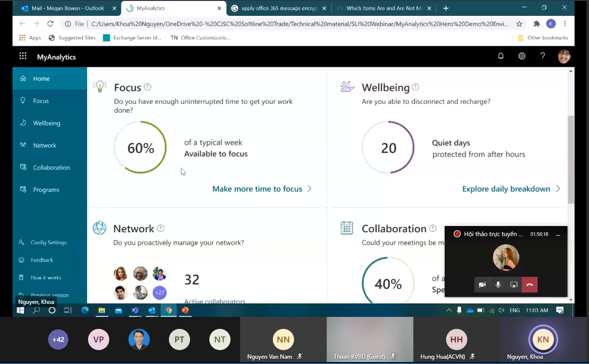Switch to the Which Items Are and Are Not tab
The width and height of the screenshot is (589, 364).
click(383, 8)
